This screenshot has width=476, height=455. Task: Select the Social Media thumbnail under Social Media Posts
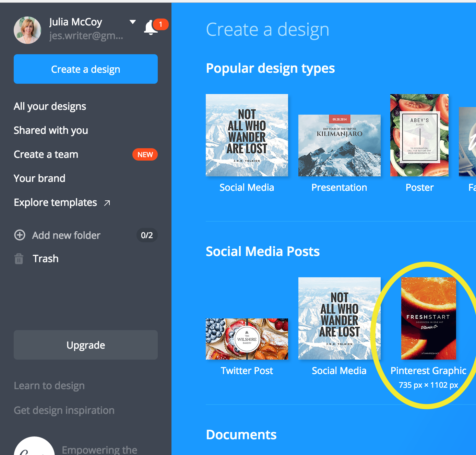point(340,318)
